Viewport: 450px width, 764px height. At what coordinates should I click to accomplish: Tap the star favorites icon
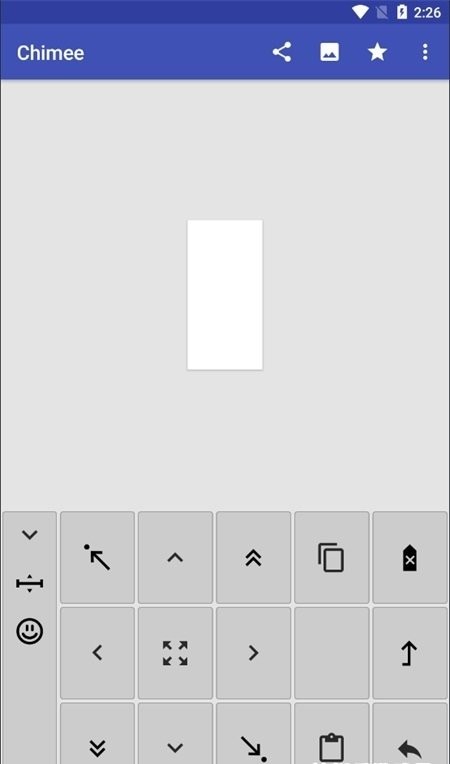click(x=377, y=52)
